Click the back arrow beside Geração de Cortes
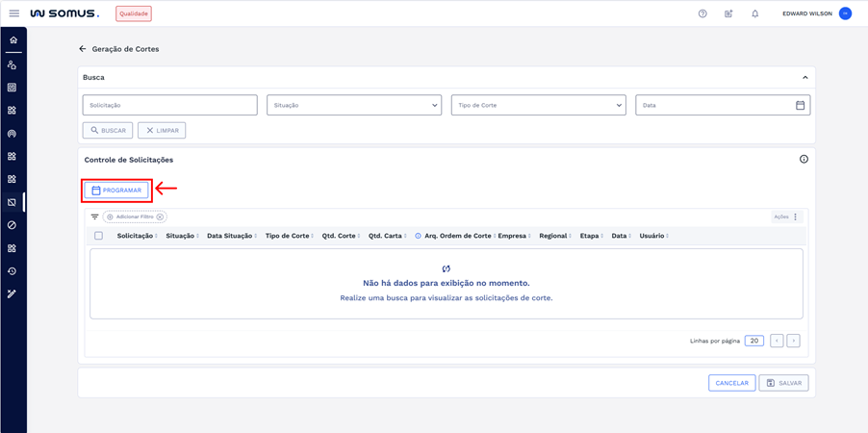868x433 pixels. click(x=83, y=49)
